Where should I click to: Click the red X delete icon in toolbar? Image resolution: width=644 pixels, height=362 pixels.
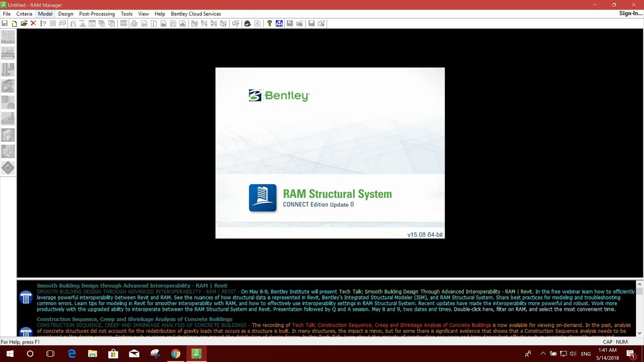33,23
